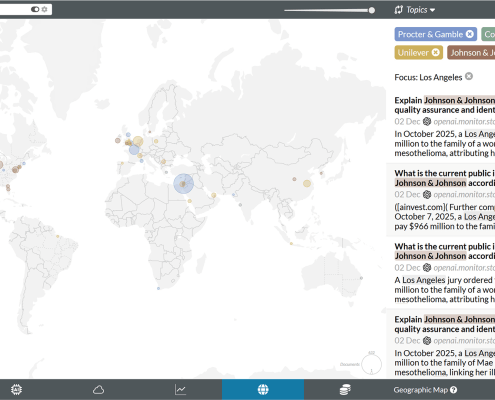Click OpenAI source icon in first result

click(x=427, y=121)
